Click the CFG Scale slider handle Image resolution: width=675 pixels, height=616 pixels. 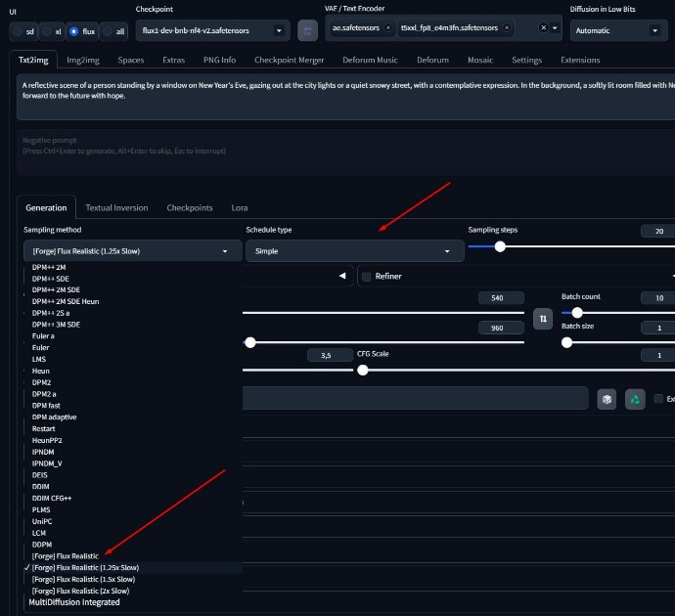coord(363,370)
